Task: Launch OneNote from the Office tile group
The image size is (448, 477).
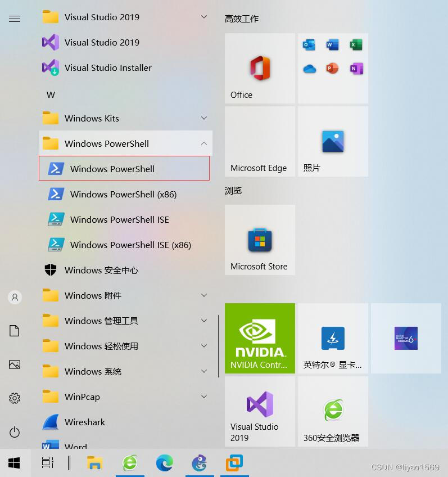Action: [x=356, y=69]
